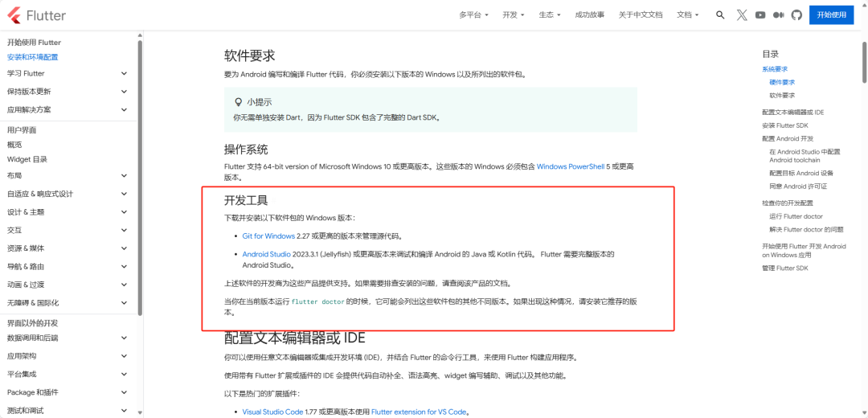Expand 平台集成 sidebar section
The width and height of the screenshot is (868, 418).
click(x=67, y=375)
